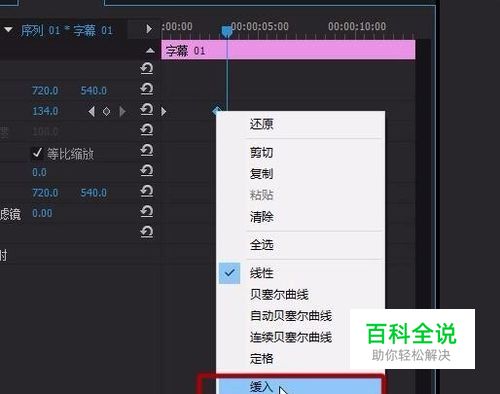
Task: Click 720.0 value in row above 滤镜
Action: [45, 193]
